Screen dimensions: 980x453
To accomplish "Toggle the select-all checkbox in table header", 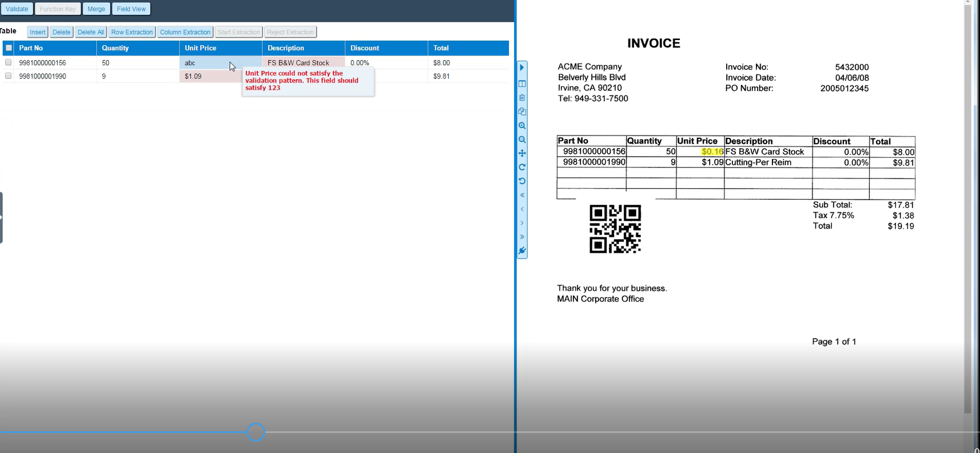I will click(x=9, y=48).
